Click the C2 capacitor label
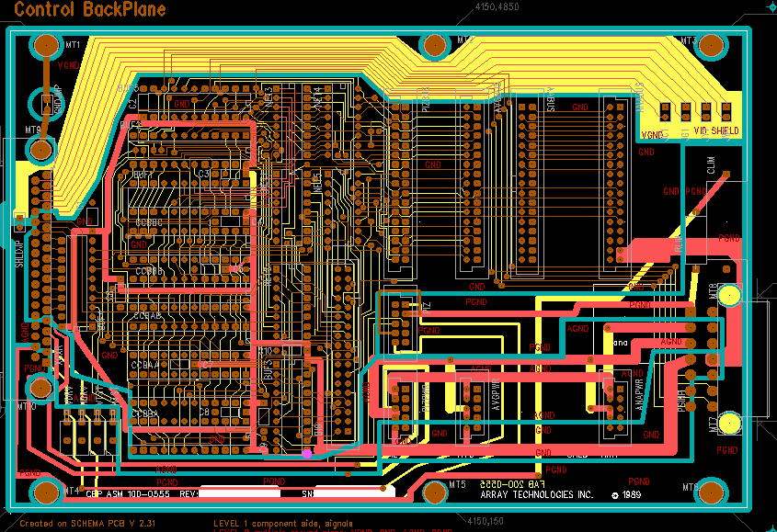The image size is (777, 532). (132, 104)
